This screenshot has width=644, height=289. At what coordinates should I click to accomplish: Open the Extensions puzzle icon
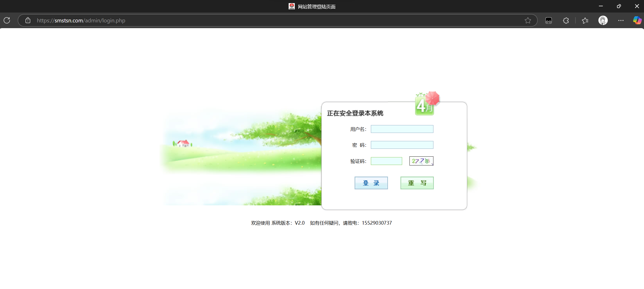pyautogui.click(x=566, y=20)
